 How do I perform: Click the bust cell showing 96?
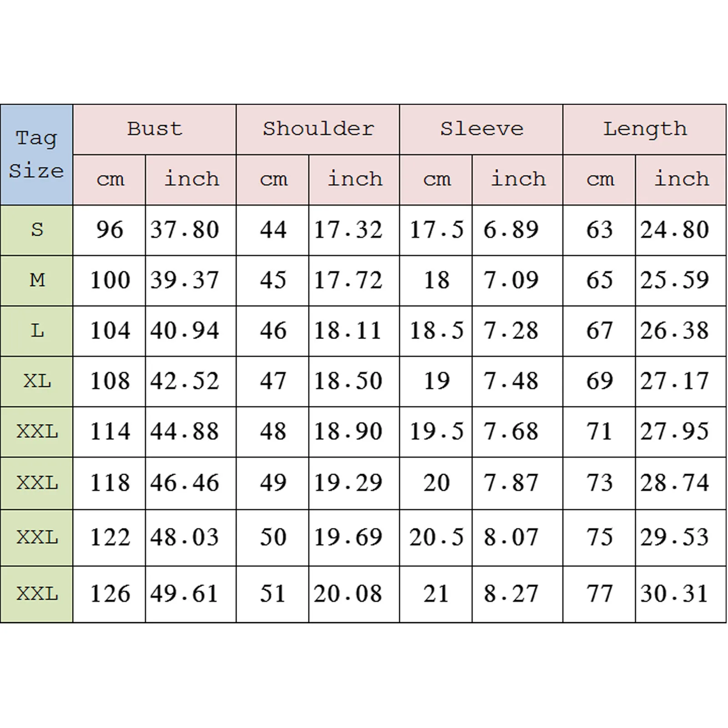coord(110,230)
